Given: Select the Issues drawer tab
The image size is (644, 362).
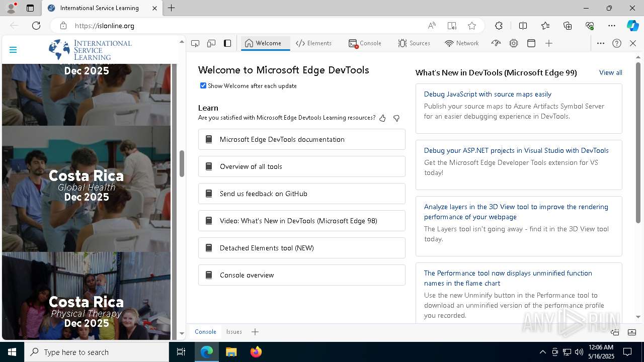Looking at the screenshot, I should coord(234,332).
